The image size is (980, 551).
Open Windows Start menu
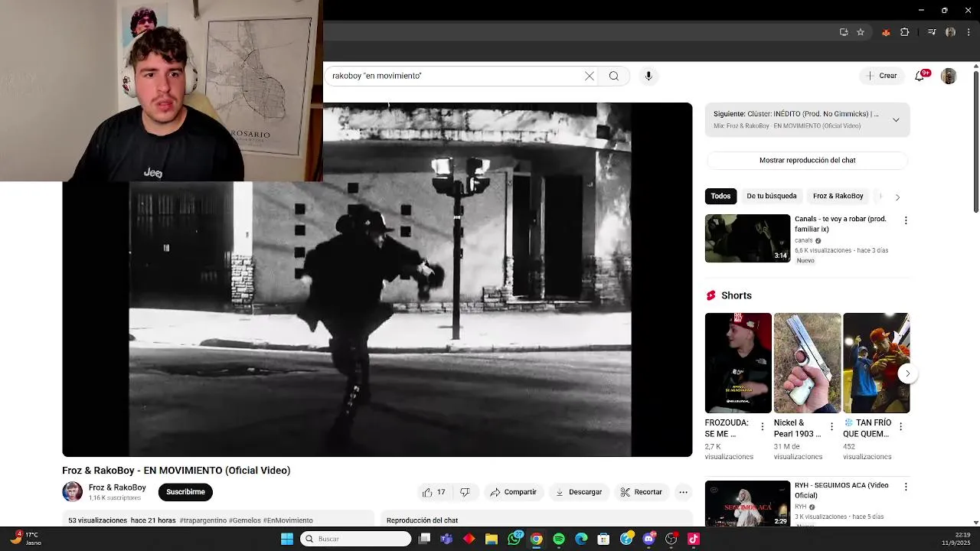pos(287,539)
